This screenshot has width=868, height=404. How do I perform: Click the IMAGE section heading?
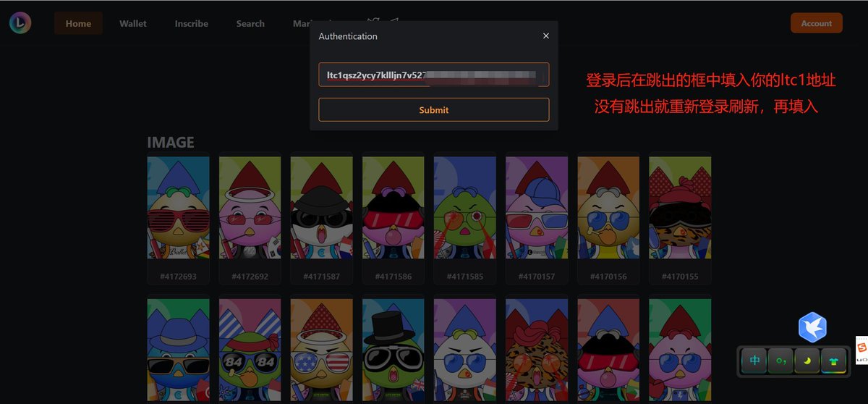pos(171,143)
